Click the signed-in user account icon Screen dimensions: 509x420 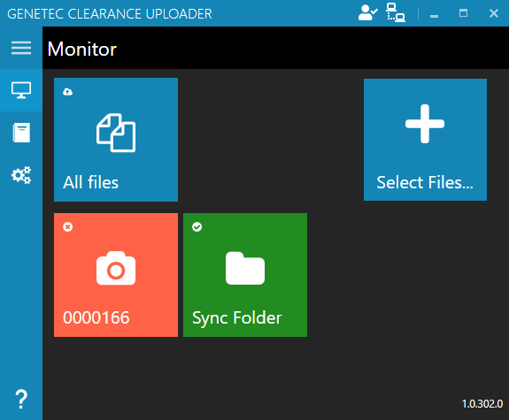click(367, 13)
